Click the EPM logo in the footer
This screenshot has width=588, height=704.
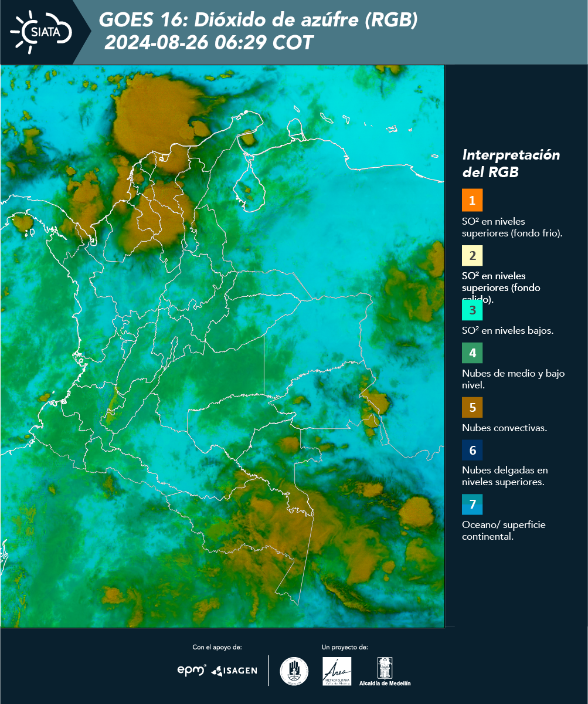[x=192, y=670]
